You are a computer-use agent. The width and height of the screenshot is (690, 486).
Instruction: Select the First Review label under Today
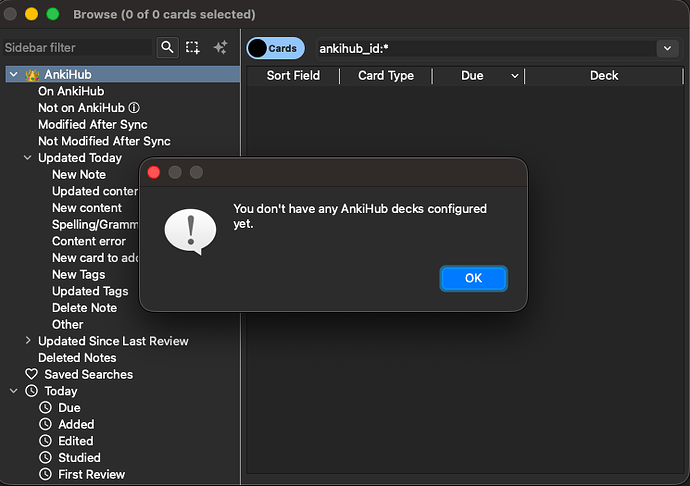(x=92, y=475)
